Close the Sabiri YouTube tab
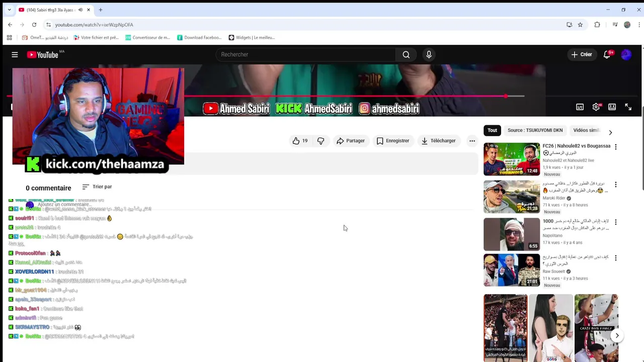The height and width of the screenshot is (362, 644). click(89, 10)
